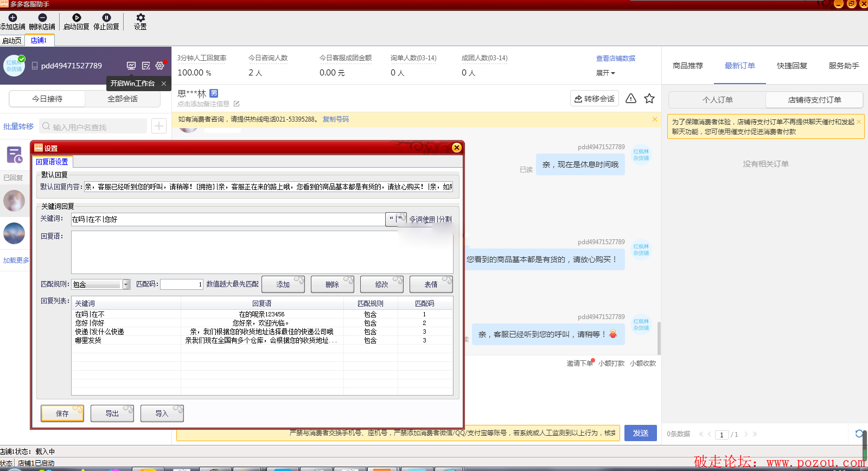The width and height of the screenshot is (868, 471).
Task: Toggle to 个人订单 order view
Action: pyautogui.click(x=717, y=100)
